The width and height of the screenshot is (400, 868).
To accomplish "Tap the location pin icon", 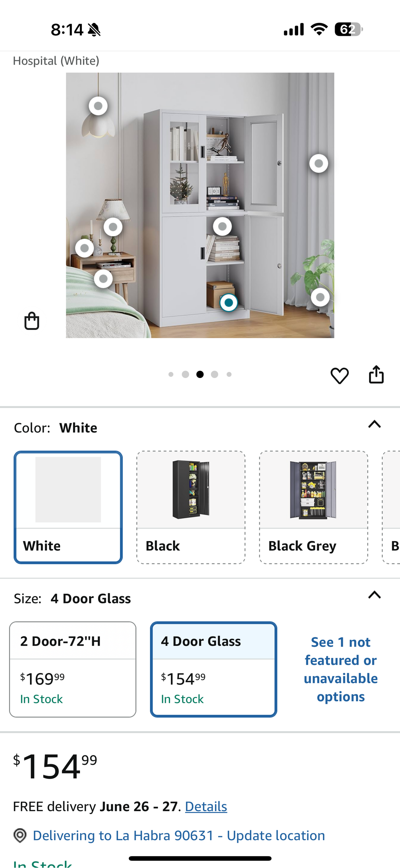I will [x=20, y=835].
